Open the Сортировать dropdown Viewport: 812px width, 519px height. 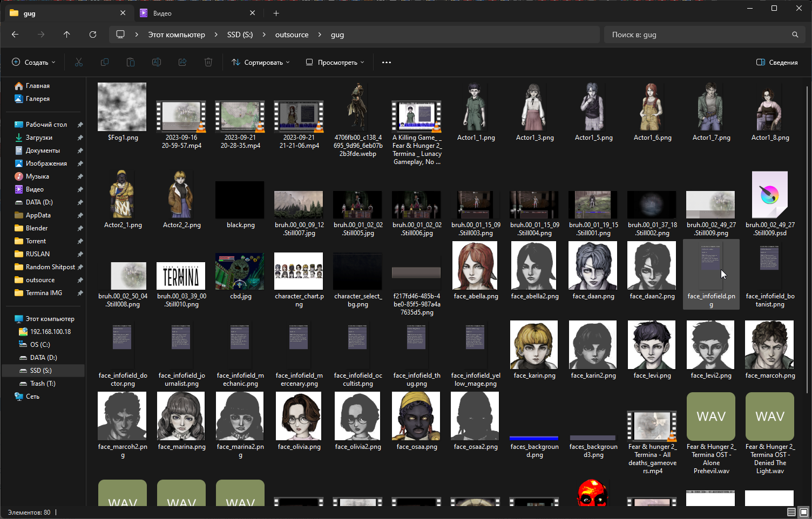[261, 63]
